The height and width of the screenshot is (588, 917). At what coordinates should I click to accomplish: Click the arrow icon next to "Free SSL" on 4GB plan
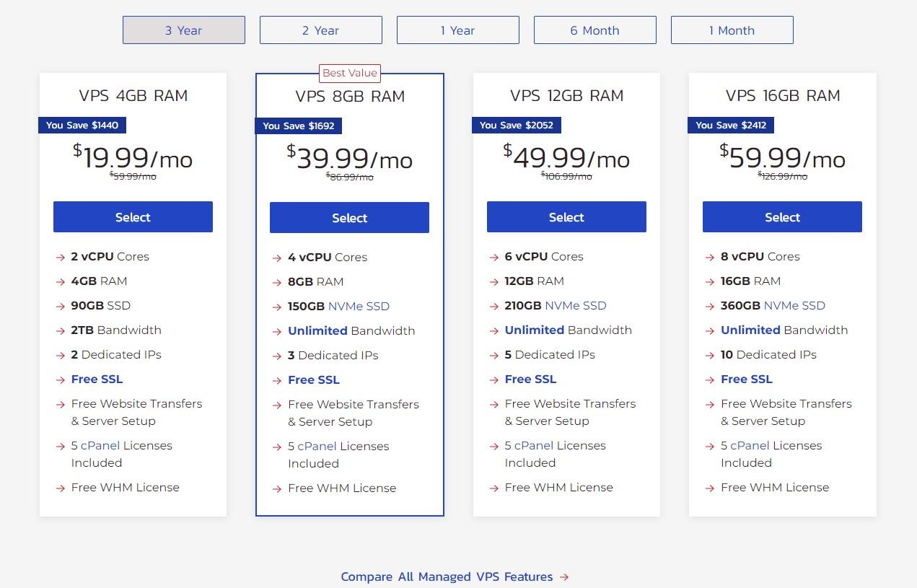coord(61,379)
